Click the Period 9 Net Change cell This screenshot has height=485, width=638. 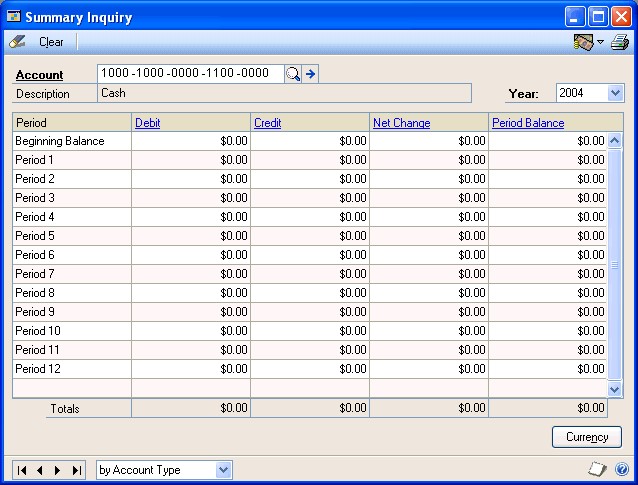coord(429,312)
